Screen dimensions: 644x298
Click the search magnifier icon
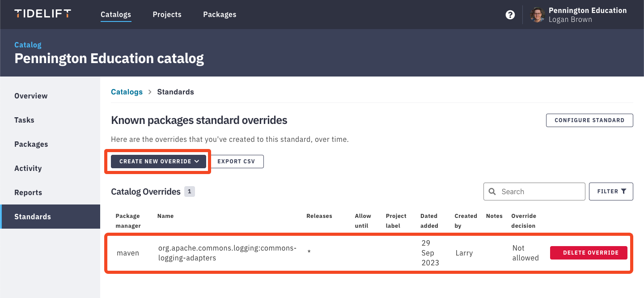(492, 192)
